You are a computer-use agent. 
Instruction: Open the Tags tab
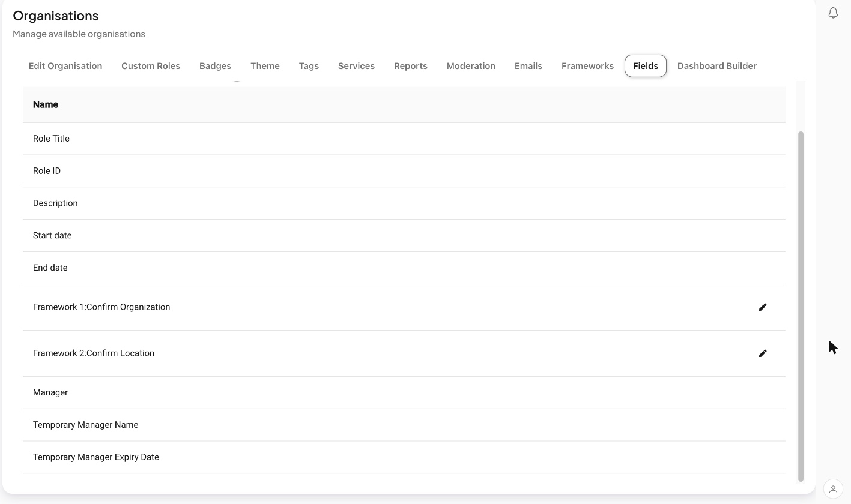click(309, 66)
